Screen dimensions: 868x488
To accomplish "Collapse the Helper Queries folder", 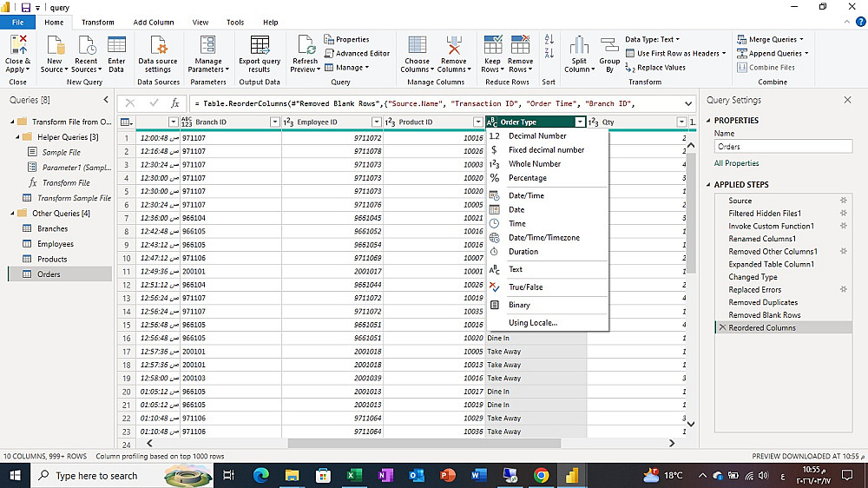I will pyautogui.click(x=17, y=137).
